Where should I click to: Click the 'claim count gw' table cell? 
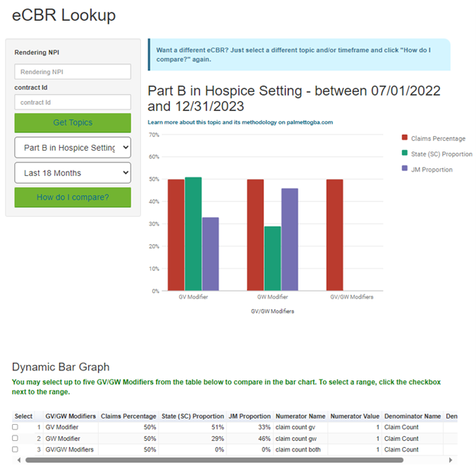pyautogui.click(x=300, y=439)
